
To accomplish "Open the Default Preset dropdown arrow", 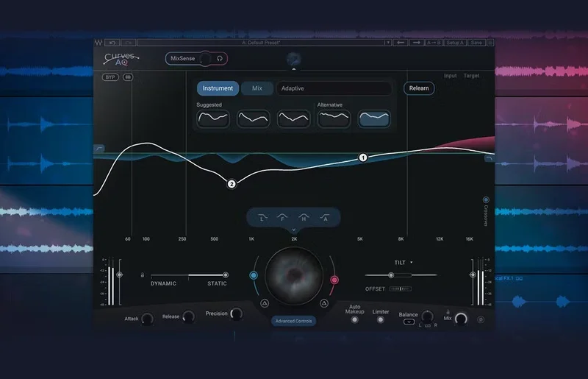I will pos(388,43).
